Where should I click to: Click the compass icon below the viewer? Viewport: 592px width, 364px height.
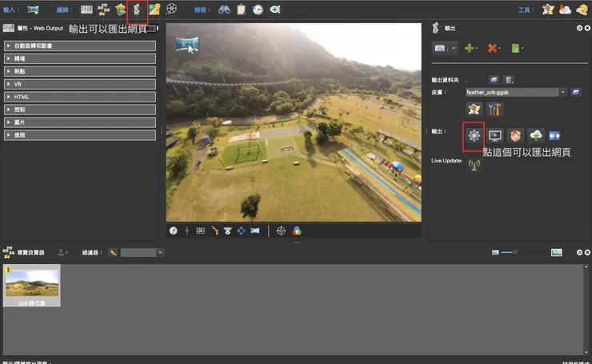pos(174,230)
